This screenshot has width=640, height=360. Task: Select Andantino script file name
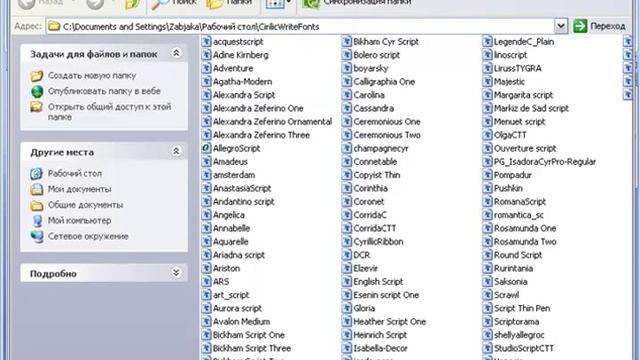click(244, 202)
